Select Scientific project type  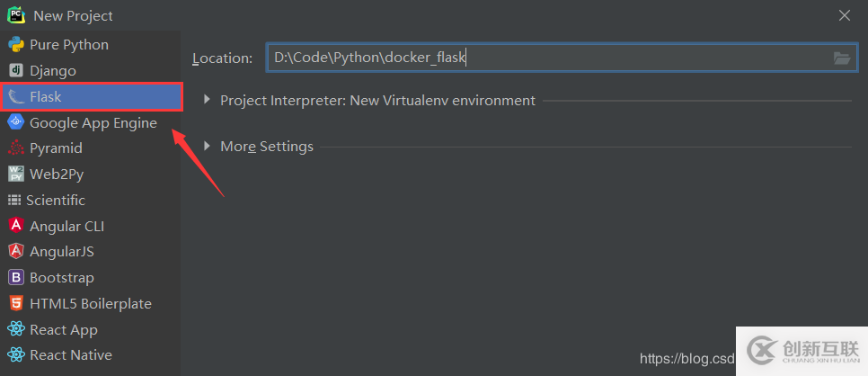pos(56,200)
